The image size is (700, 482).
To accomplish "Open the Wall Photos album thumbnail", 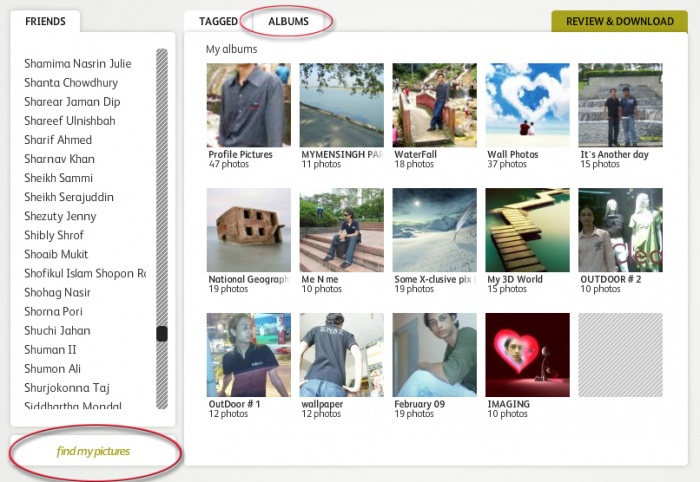I will (x=527, y=105).
